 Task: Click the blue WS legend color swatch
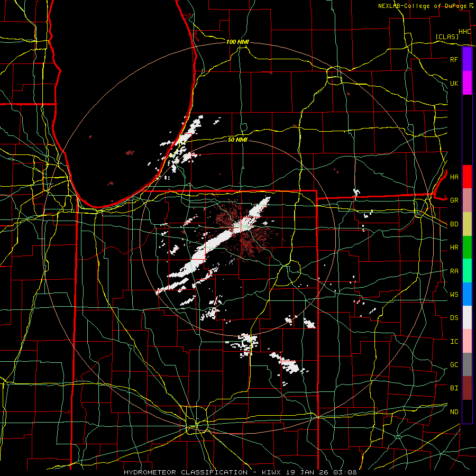467,294
